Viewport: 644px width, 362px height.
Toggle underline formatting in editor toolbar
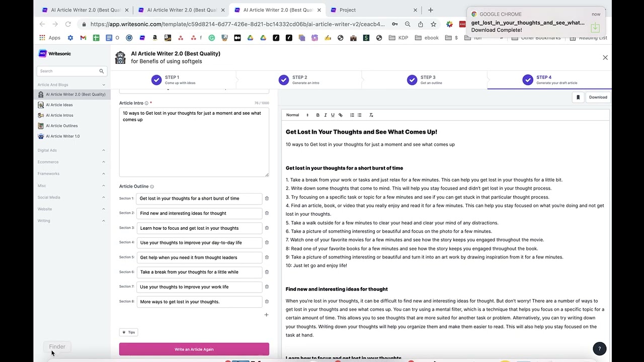click(x=333, y=115)
